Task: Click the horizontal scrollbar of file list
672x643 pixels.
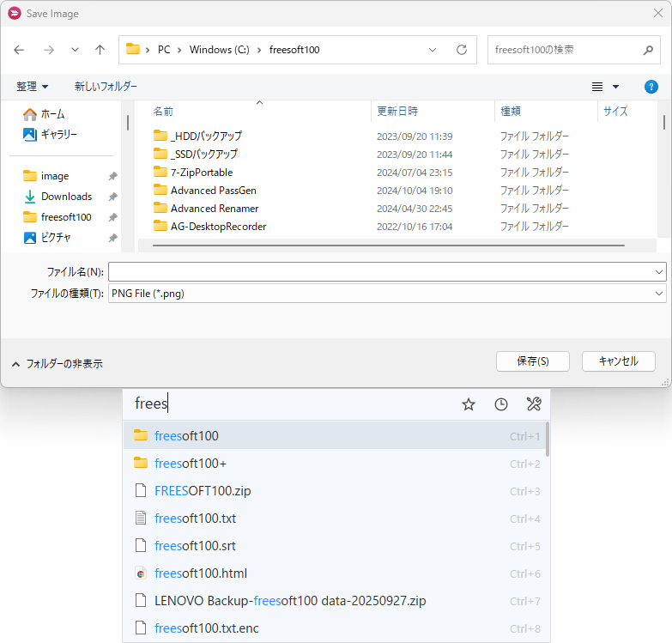Action: pos(389,246)
